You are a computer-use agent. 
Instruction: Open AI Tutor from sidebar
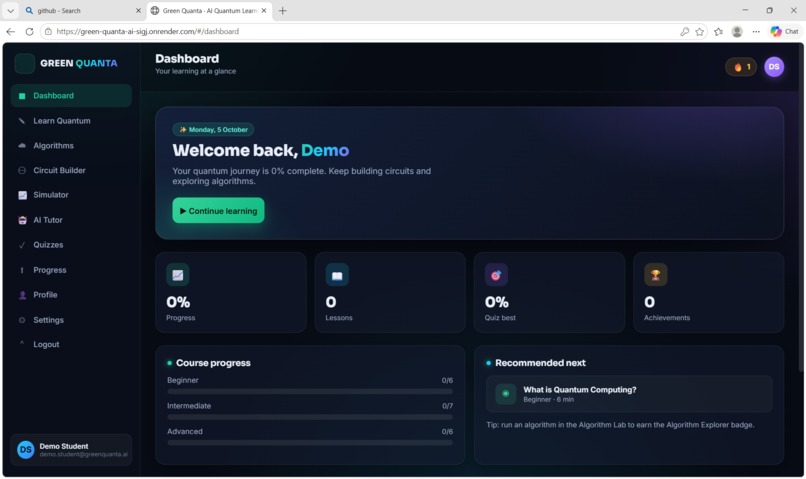71,220
